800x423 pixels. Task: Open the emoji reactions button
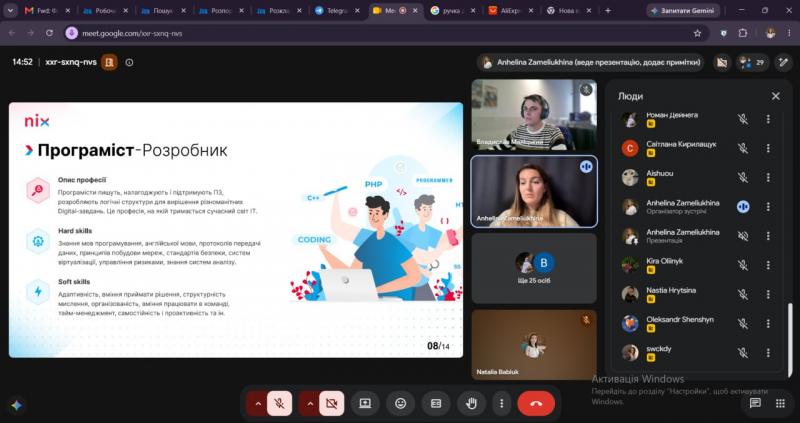[401, 404]
